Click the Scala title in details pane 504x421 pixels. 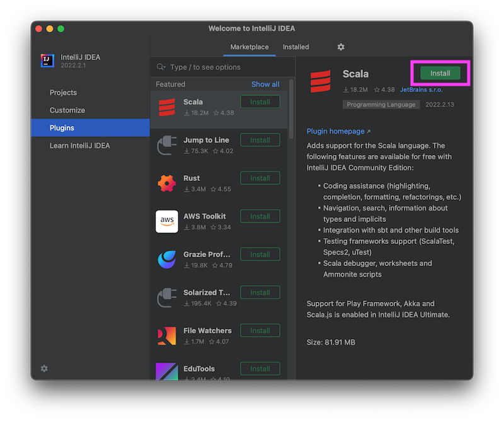(355, 74)
